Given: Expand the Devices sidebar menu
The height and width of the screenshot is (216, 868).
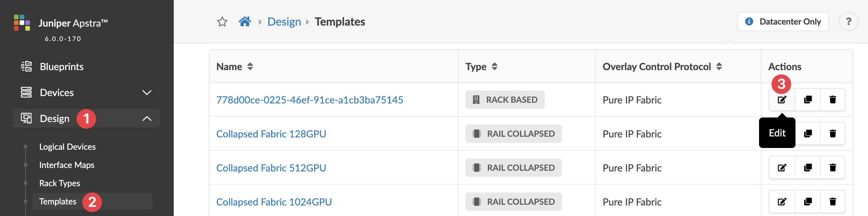Looking at the screenshot, I should 147,93.
